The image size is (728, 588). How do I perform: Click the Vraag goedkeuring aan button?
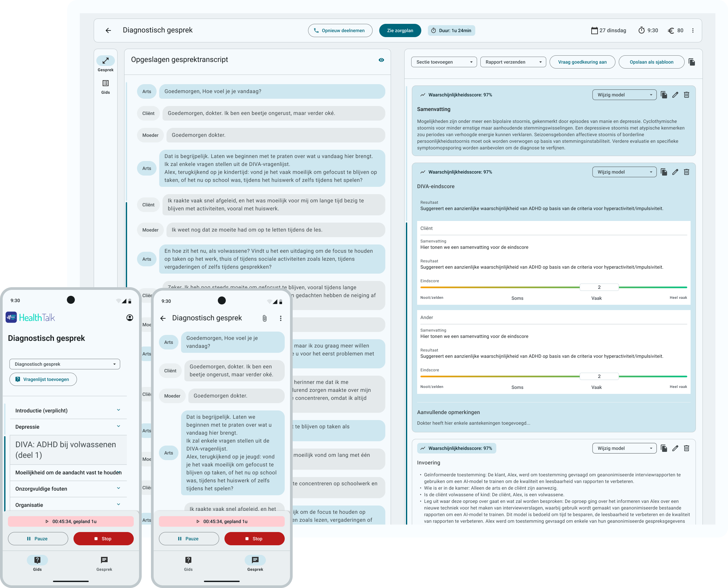click(x=582, y=62)
